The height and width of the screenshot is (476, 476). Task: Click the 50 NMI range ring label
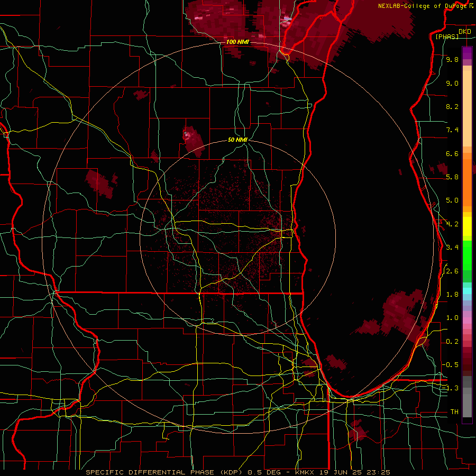point(237,140)
